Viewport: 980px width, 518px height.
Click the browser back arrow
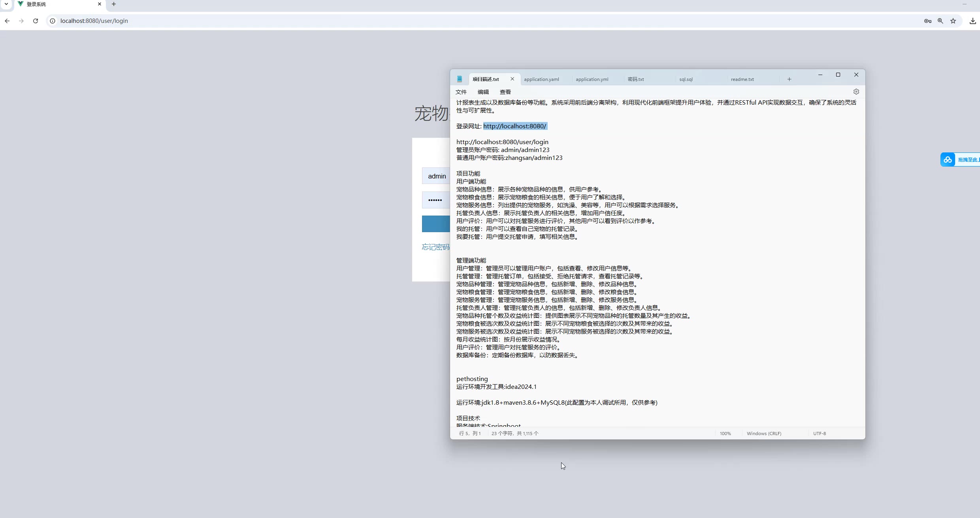pyautogui.click(x=7, y=21)
